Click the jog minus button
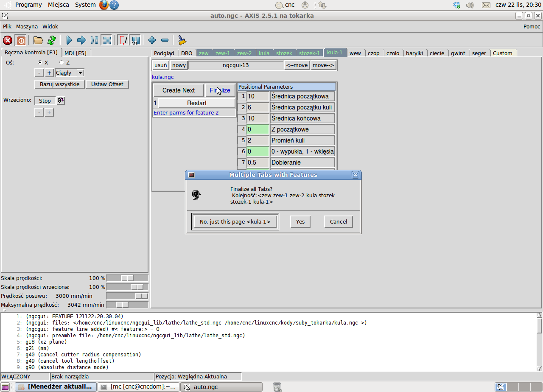543x392 pixels. click(x=39, y=73)
